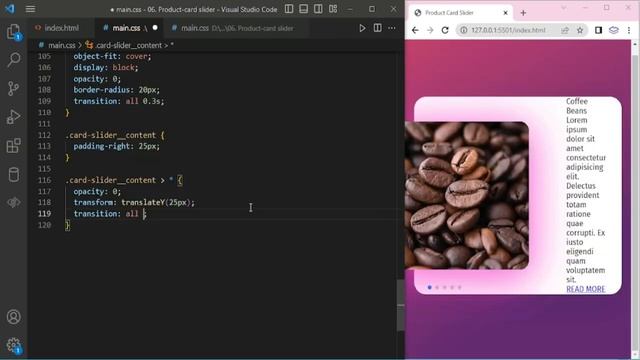Toggle secondary sidebar layout icon
This screenshot has width=640, height=360.
(318, 9)
